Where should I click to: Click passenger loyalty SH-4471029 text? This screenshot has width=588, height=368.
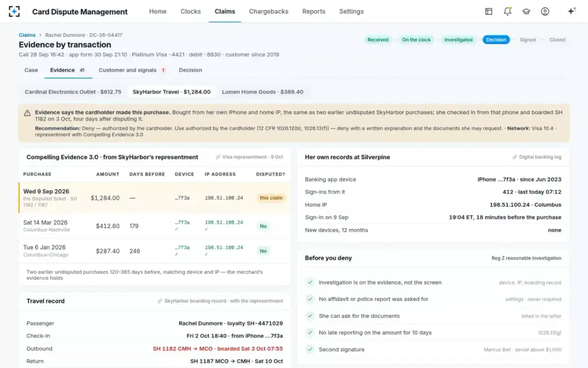(x=231, y=323)
